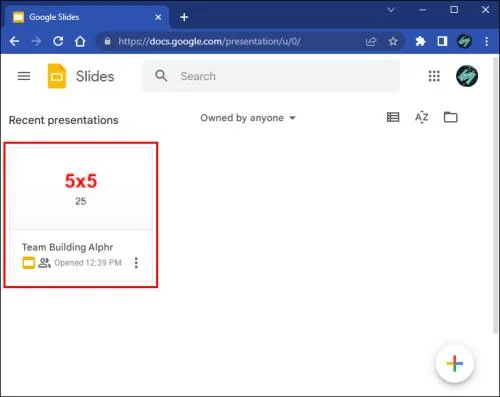Click the yellow Slides logo icon
Screen dimensions: 500x397
pos(57,76)
